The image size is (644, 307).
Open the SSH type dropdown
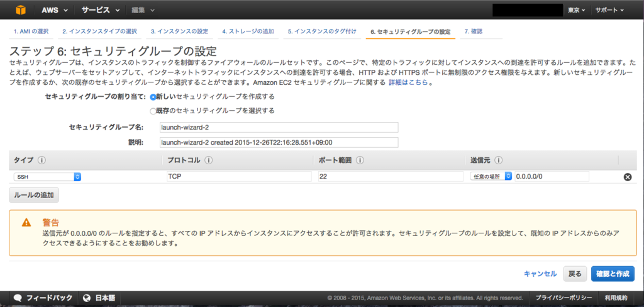tap(47, 177)
